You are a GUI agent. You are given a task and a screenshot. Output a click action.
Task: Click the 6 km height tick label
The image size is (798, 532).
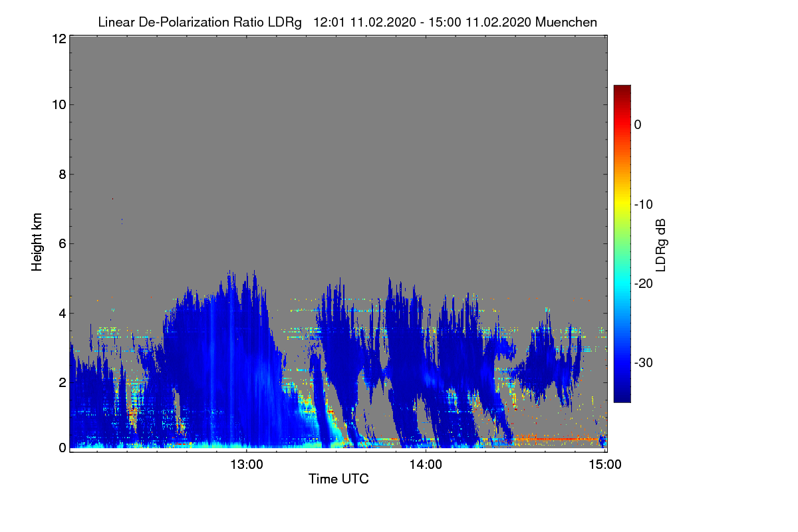(61, 243)
